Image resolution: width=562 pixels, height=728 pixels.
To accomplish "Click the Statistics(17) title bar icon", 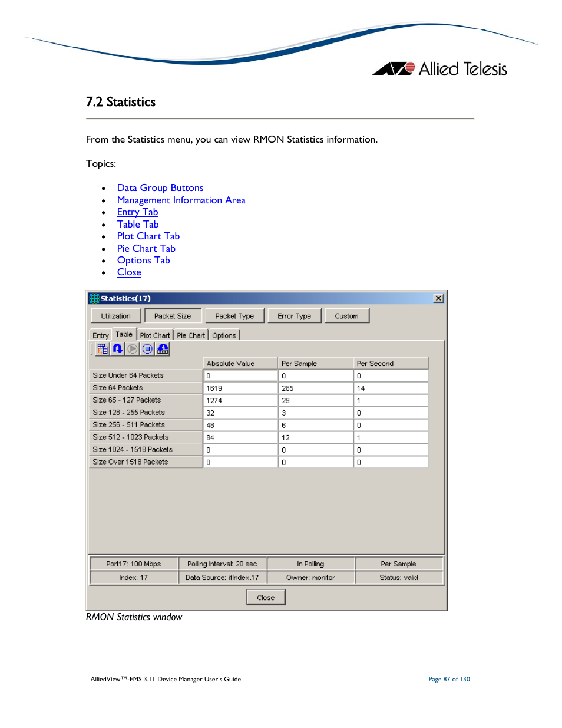I will [94, 298].
